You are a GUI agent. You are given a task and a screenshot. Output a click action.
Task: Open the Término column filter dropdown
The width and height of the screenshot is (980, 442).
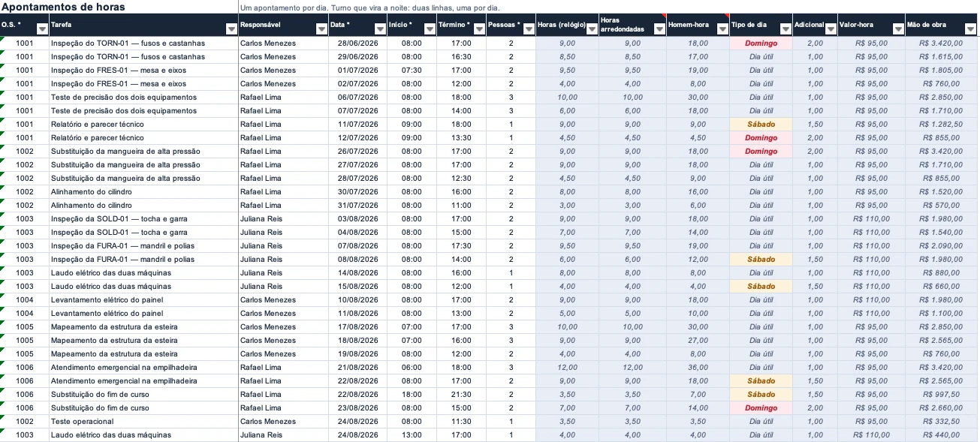point(480,29)
